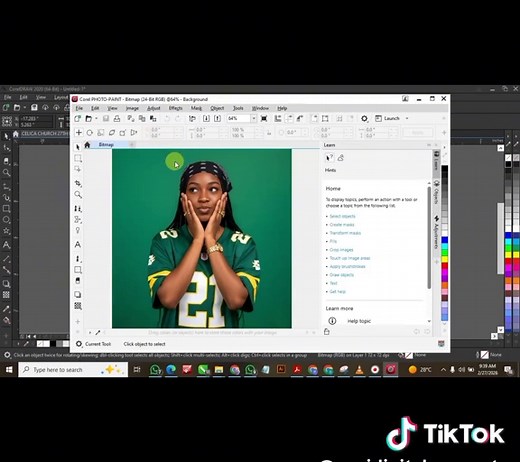520x462 pixels.
Task: Click the Save icon in CorelDRAW toolbar
Action: [x=34, y=107]
